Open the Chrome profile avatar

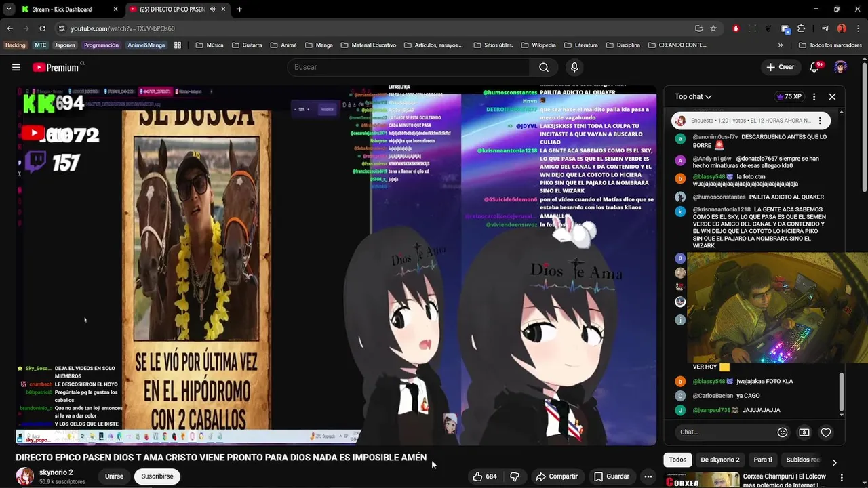coord(842,28)
